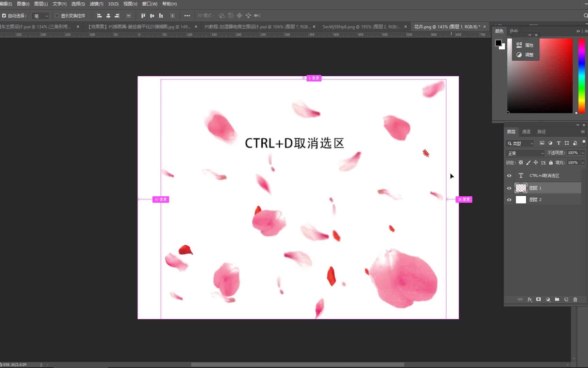
Task: Expand the status bar arrow chevron
Action: point(41,365)
